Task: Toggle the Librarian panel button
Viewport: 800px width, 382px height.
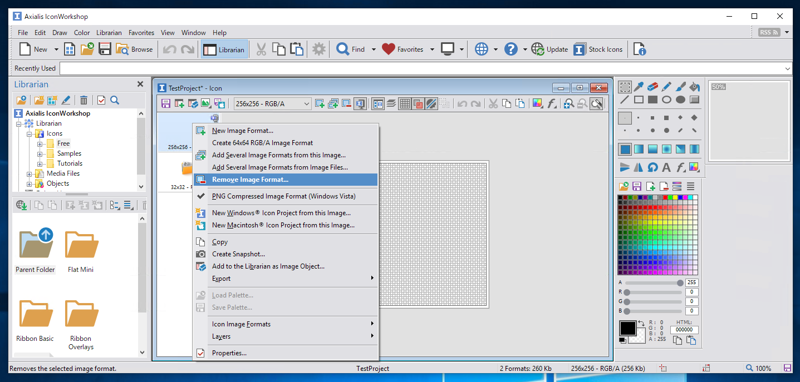Action: pyautogui.click(x=224, y=49)
